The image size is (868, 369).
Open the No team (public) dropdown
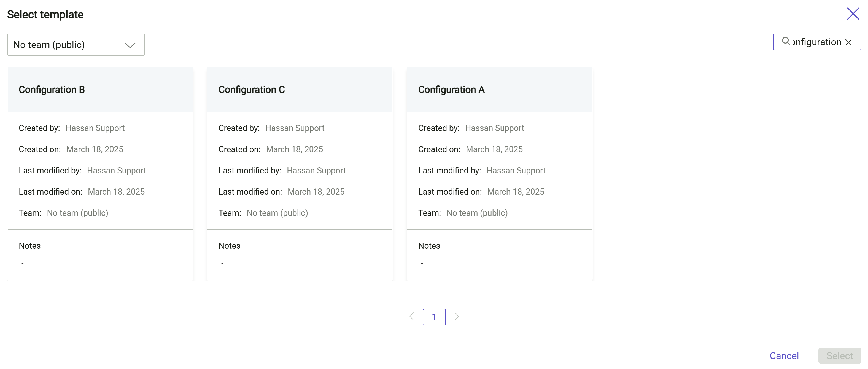click(76, 44)
